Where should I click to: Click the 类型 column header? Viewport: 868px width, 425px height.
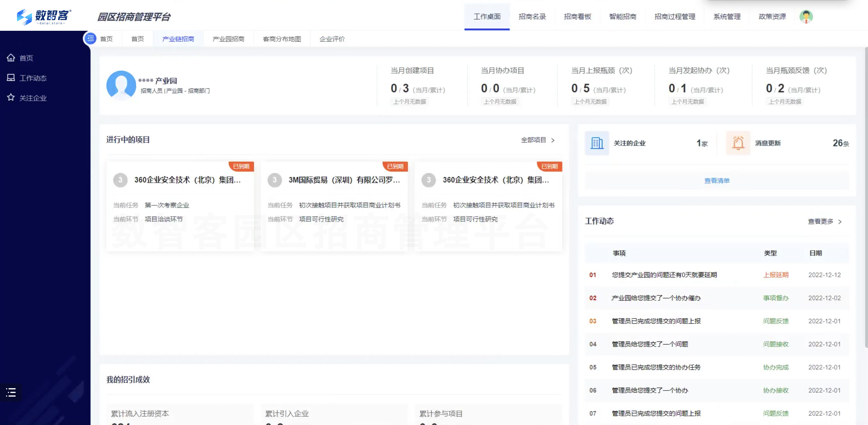770,253
